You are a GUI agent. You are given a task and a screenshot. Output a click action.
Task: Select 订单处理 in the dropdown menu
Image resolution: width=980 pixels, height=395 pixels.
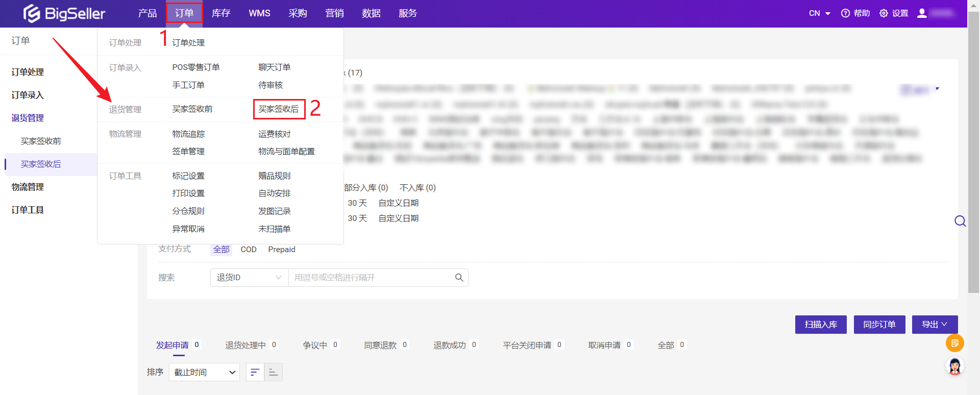coord(188,43)
